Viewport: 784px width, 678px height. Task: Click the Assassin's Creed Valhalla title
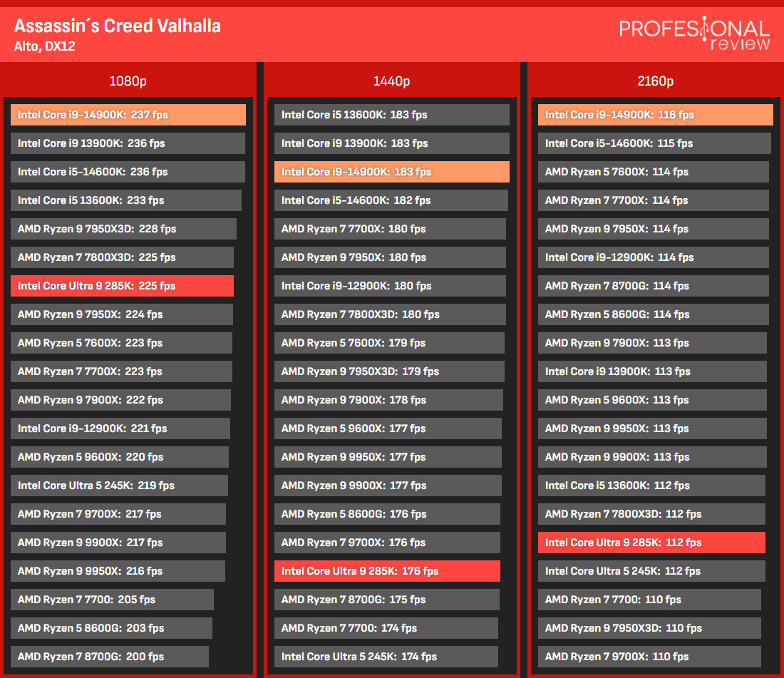(118, 26)
